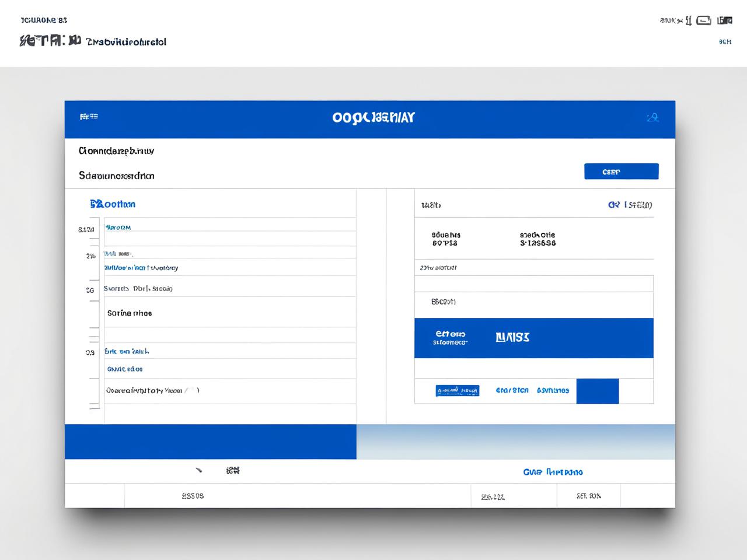
Task: Click the double-bar icon at top right
Action: (689, 20)
